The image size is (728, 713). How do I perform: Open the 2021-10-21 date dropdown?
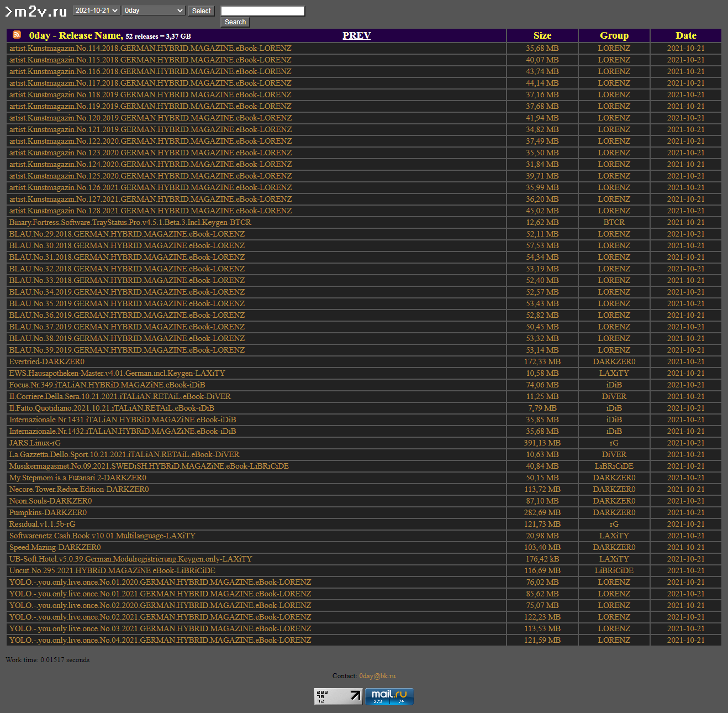tap(96, 11)
